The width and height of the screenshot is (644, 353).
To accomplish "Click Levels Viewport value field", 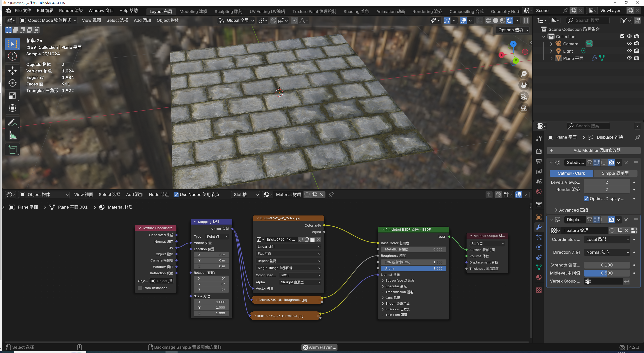I will click(x=607, y=182).
